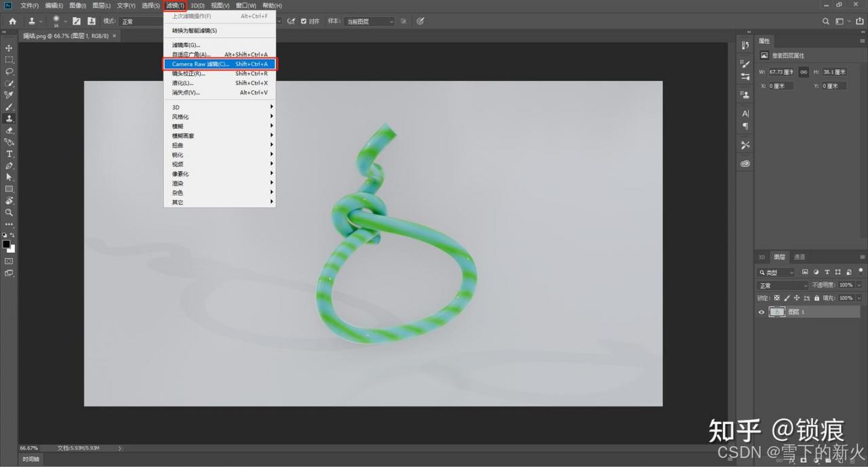Select the Lasso tool
Screen dimensions: 868x467
pyautogui.click(x=9, y=71)
